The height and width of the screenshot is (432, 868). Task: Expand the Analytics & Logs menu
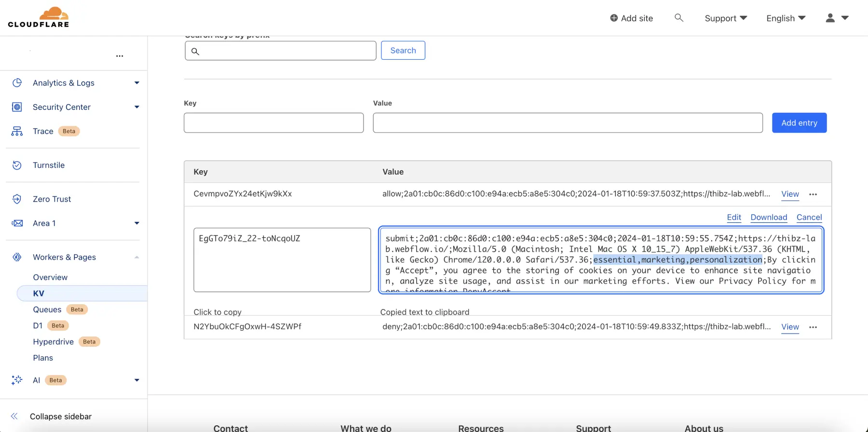tap(137, 83)
